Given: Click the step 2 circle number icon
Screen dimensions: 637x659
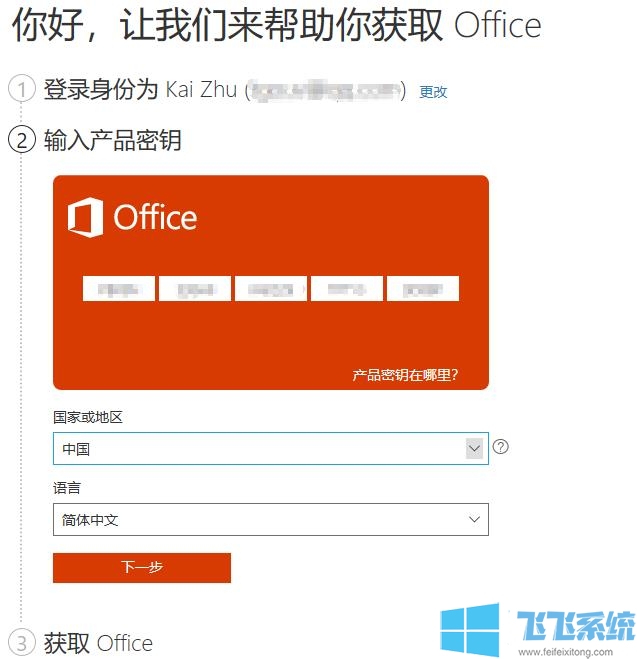Looking at the screenshot, I should [21, 140].
